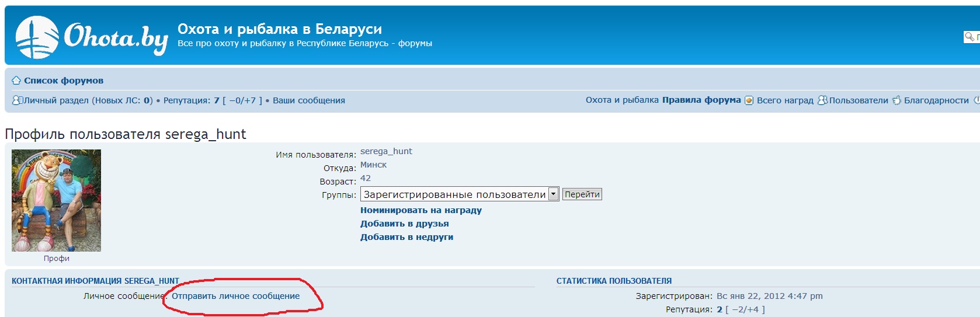Click serega_hunt avatar image
980x317 pixels.
pyautogui.click(x=56, y=200)
